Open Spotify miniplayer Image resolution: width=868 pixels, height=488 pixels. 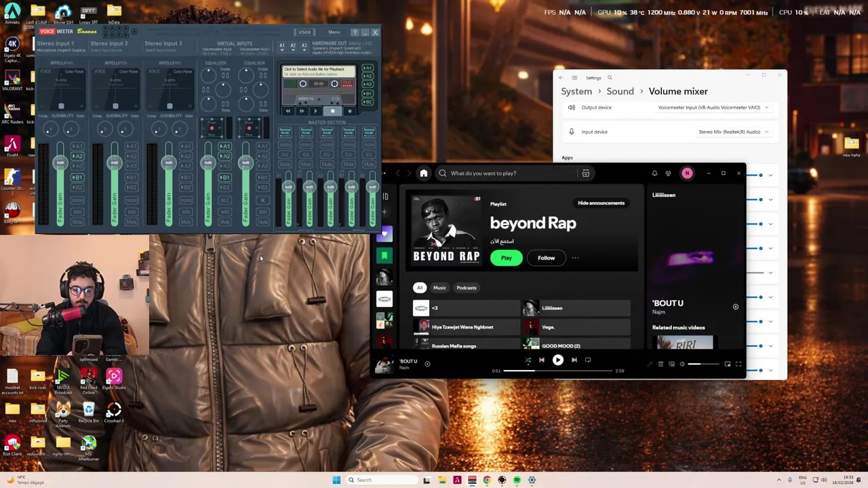point(728,364)
